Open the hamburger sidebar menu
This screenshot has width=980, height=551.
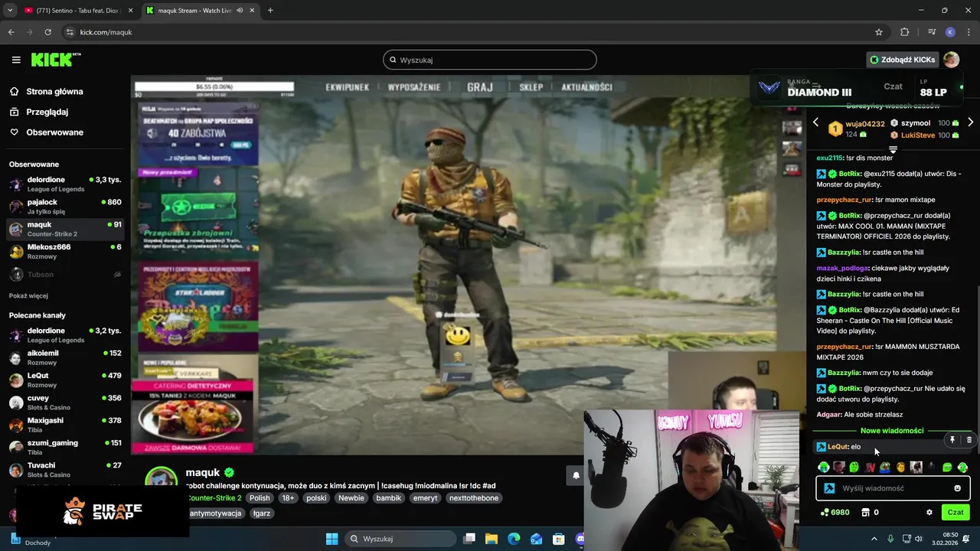(x=16, y=60)
